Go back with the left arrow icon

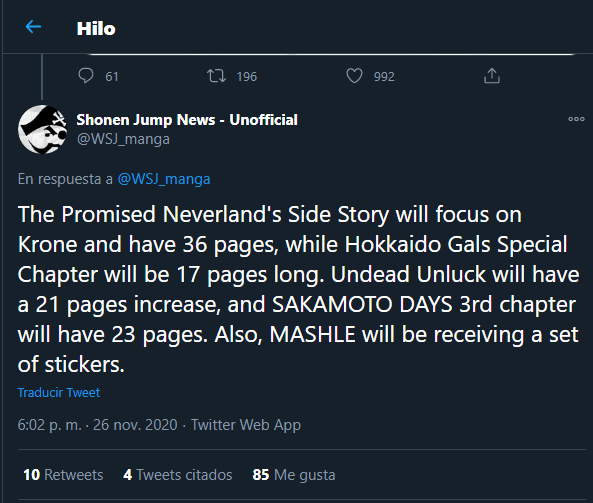(x=33, y=27)
